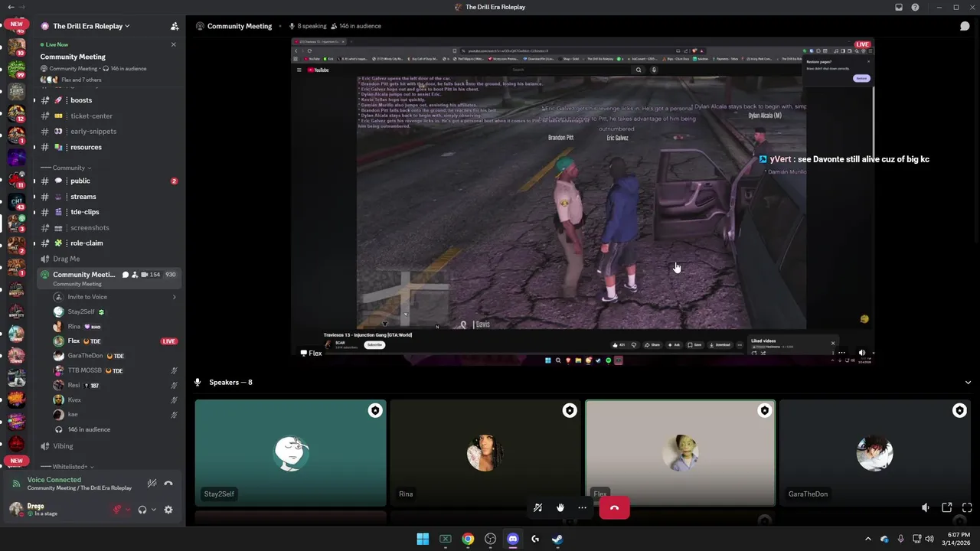Click Drego user avatar in user panel
Screen dimensions: 980x551
pyautogui.click(x=15, y=509)
